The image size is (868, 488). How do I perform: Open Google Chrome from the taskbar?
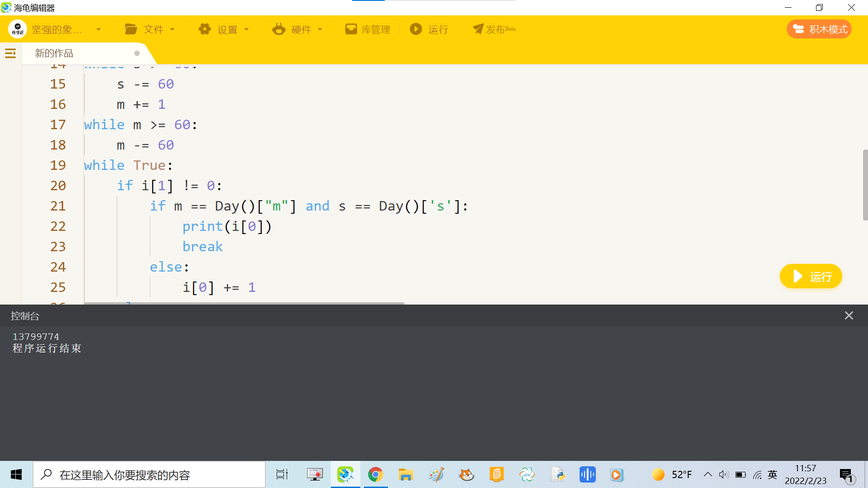click(x=375, y=474)
